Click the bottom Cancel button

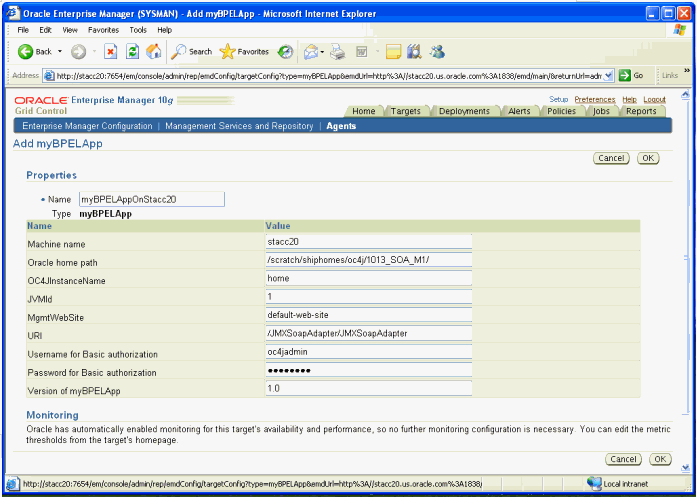(x=622, y=459)
